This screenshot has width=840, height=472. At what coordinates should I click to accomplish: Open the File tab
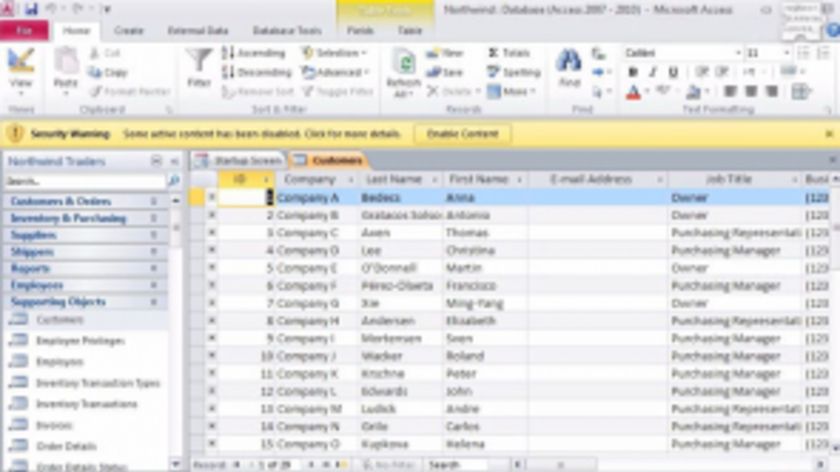point(24,31)
